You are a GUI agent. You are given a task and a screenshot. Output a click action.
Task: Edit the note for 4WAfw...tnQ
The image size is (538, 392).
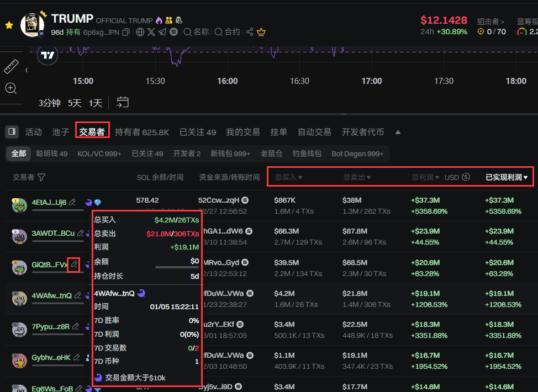coord(78,295)
